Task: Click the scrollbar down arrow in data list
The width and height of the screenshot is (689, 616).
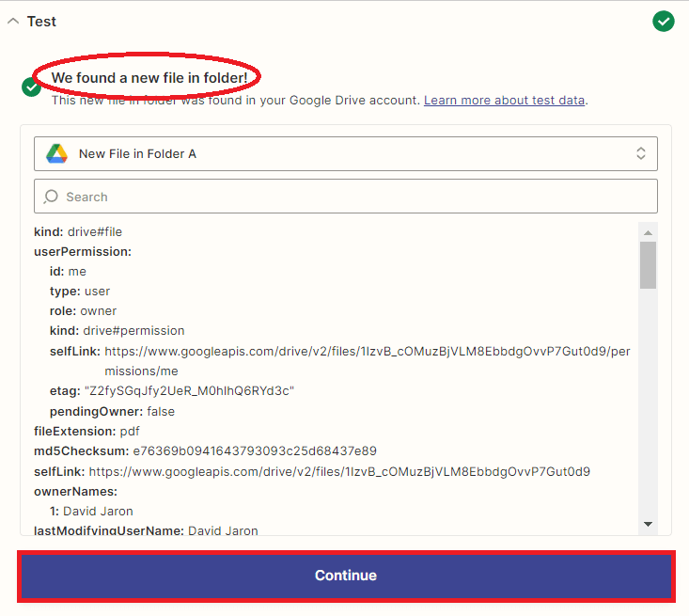Action: (x=648, y=524)
